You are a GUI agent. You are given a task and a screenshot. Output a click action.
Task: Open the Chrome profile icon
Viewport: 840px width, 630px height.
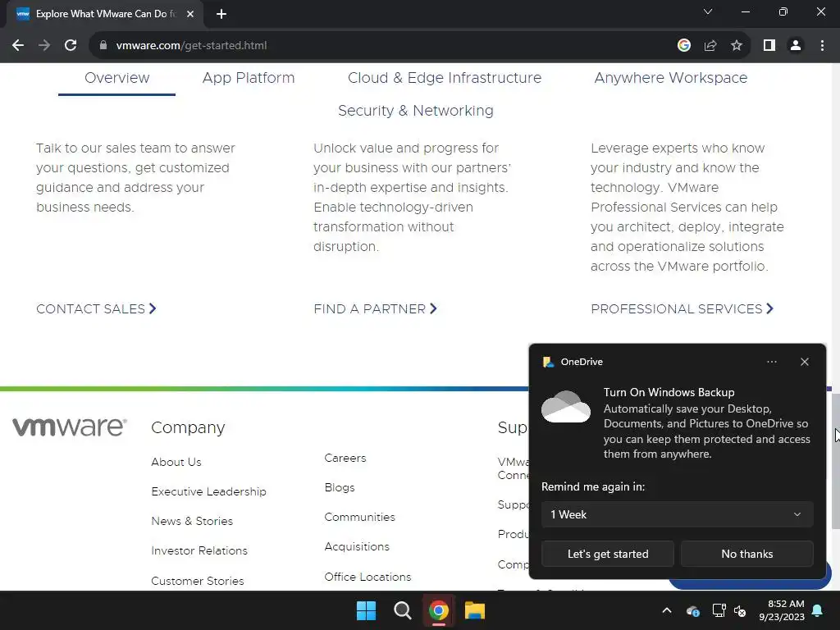[x=796, y=46]
